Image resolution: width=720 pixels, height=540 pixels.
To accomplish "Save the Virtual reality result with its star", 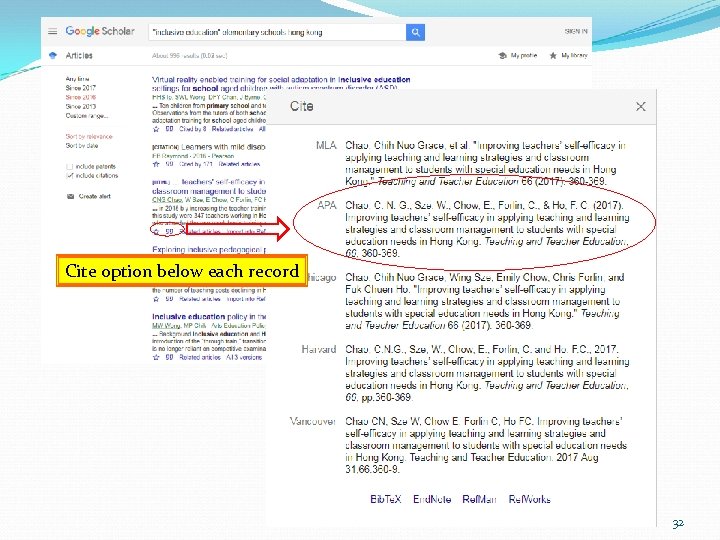I will tap(156, 129).
